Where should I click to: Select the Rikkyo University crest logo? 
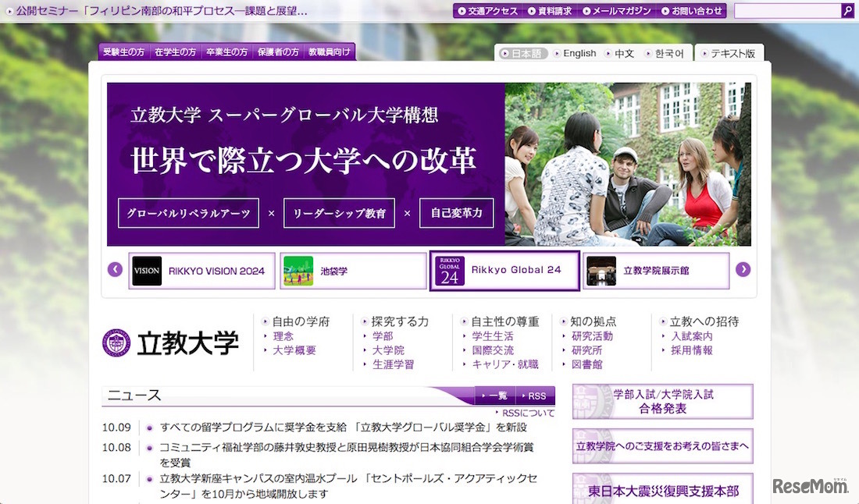(x=116, y=343)
